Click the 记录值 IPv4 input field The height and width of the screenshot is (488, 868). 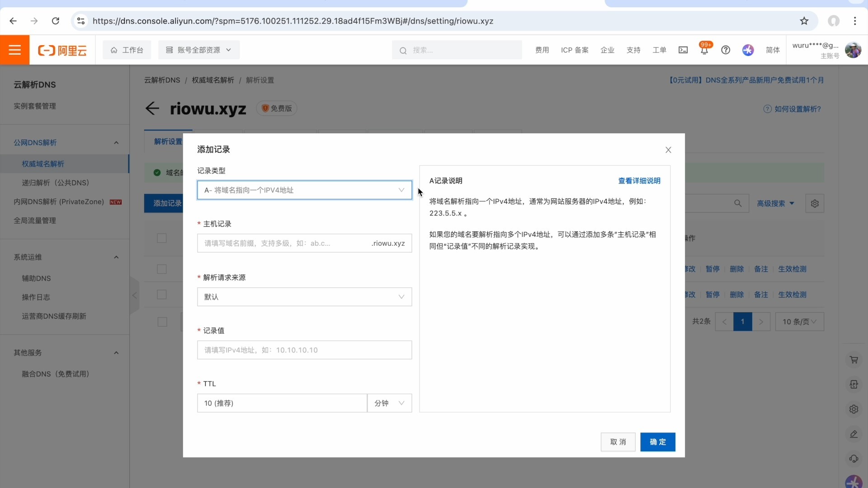(304, 350)
